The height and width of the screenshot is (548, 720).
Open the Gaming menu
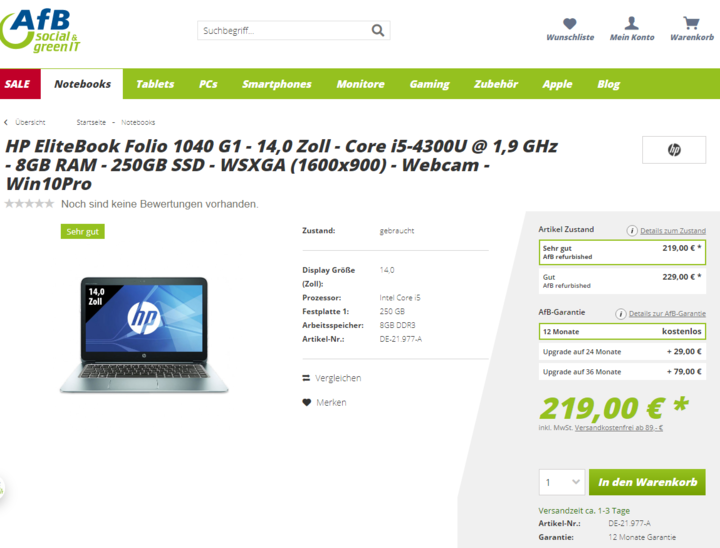[429, 84]
